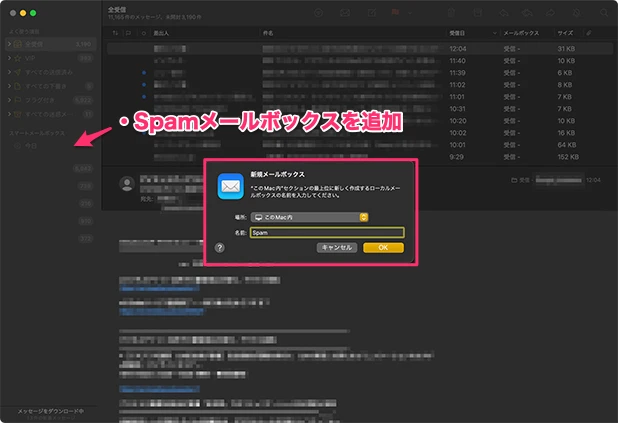Screen dimensions: 618x423
Task: Click the question mark help button in the dialog
Action: 219,247
